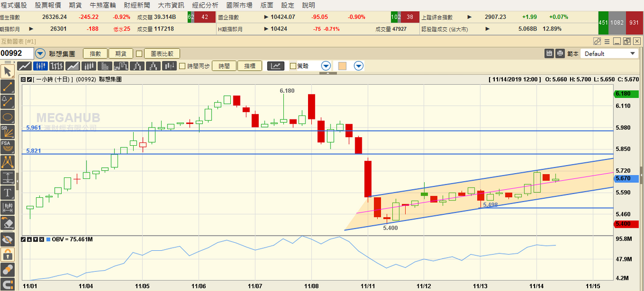Open the 策略 strategy dropdown arrow
The image size is (644, 291).
[x=326, y=66]
